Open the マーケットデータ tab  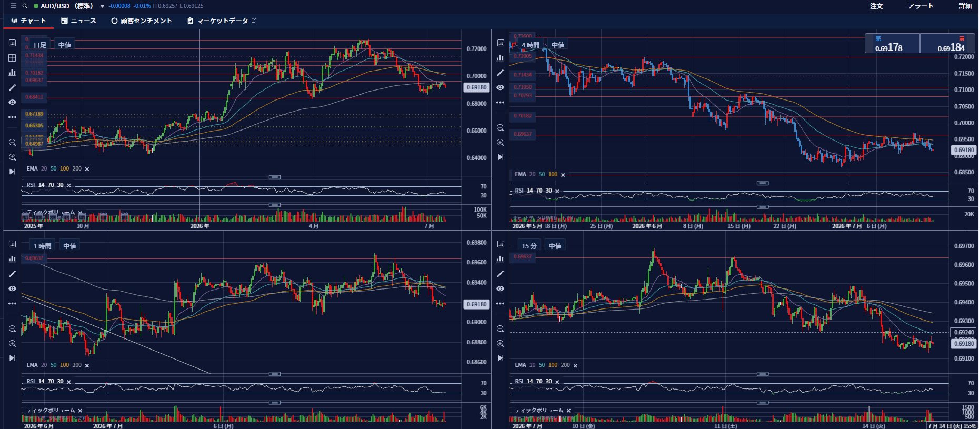(222, 21)
